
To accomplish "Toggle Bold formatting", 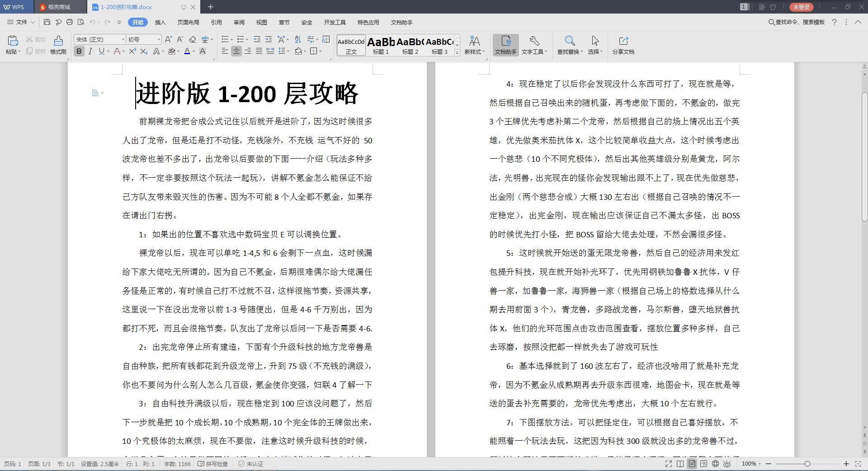I will 79,51.
